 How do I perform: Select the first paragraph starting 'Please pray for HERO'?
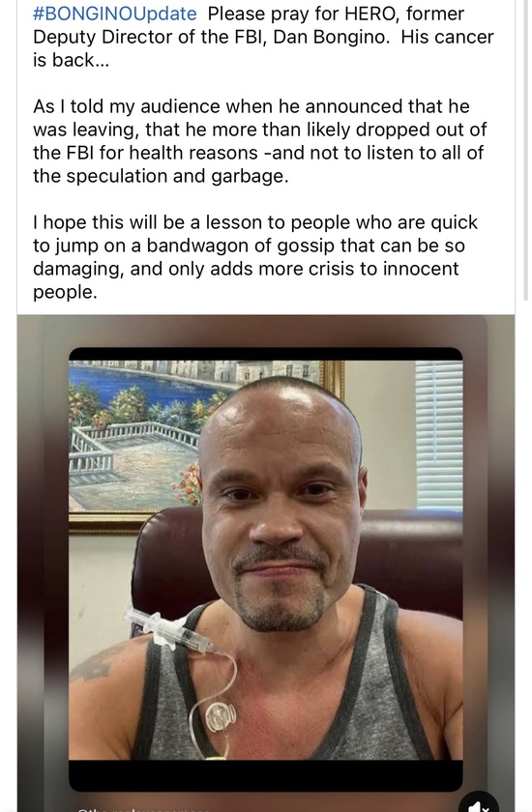coord(263,37)
